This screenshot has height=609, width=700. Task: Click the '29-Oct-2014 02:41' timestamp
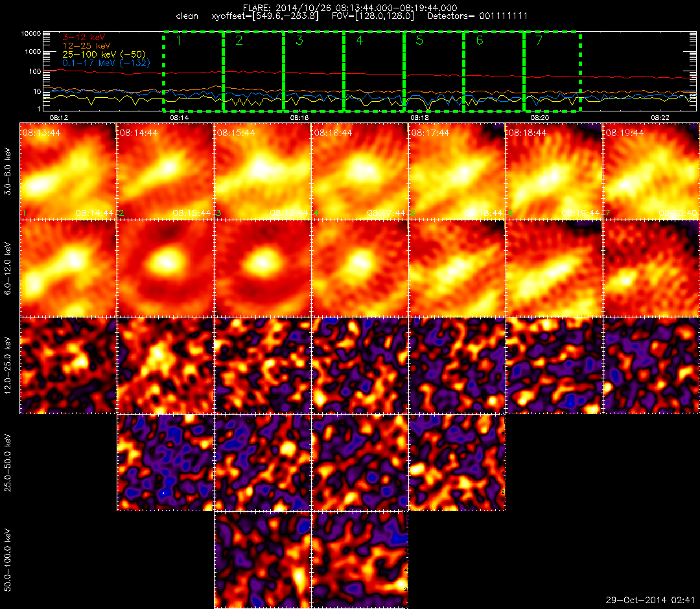[650, 600]
